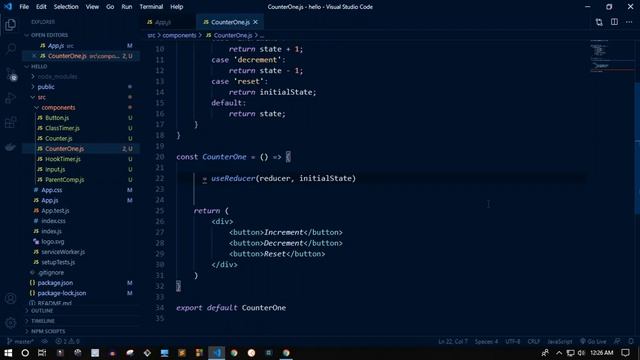Expand the public folder
The width and height of the screenshot is (640, 360).
click(46, 87)
